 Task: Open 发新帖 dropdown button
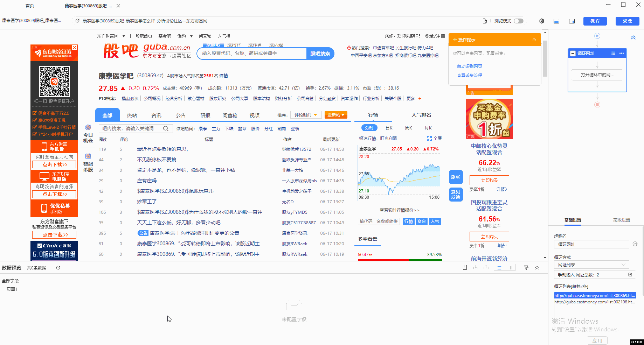(x=336, y=115)
